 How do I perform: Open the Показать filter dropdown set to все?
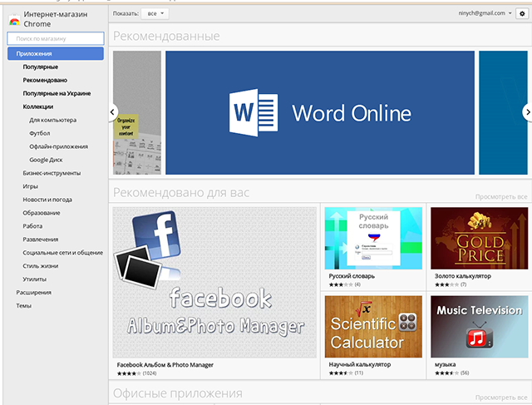[x=155, y=13]
